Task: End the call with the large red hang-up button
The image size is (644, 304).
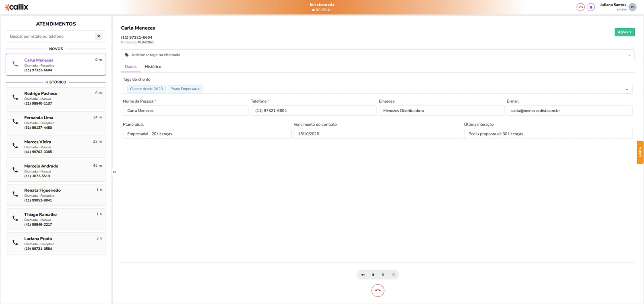Action: pyautogui.click(x=378, y=290)
